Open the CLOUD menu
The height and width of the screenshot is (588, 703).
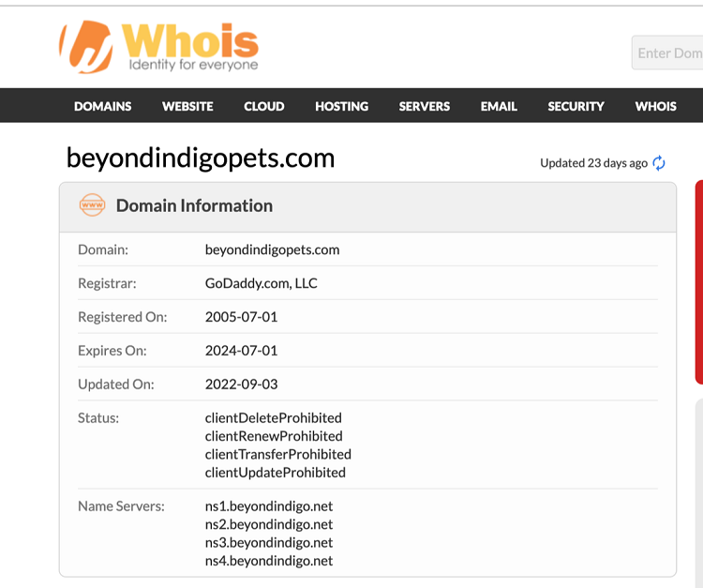[264, 106]
